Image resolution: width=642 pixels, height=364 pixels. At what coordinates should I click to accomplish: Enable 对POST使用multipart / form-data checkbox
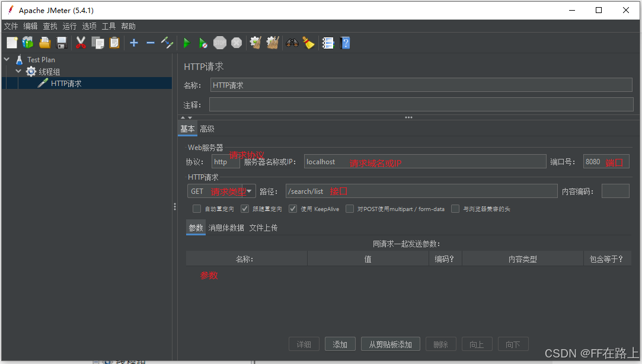tap(350, 209)
